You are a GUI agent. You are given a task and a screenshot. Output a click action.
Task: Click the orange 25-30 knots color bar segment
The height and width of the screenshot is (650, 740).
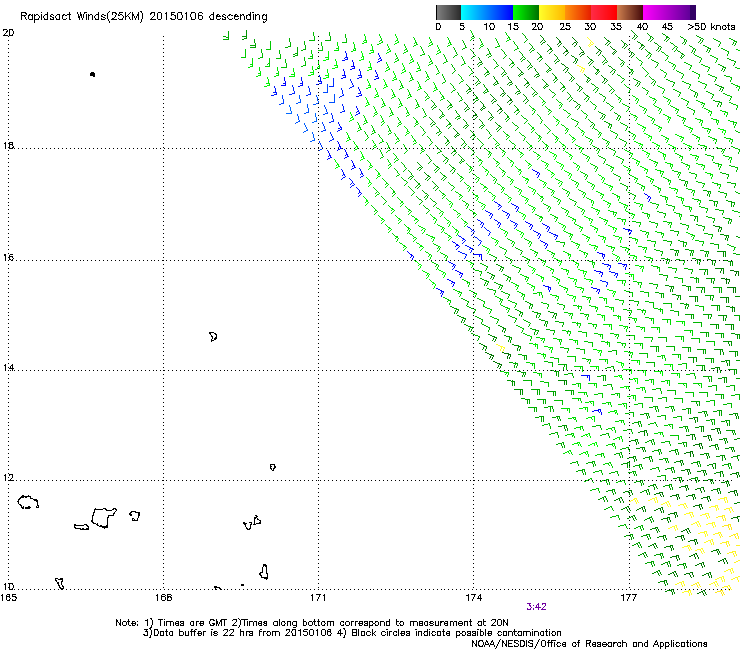click(x=578, y=12)
